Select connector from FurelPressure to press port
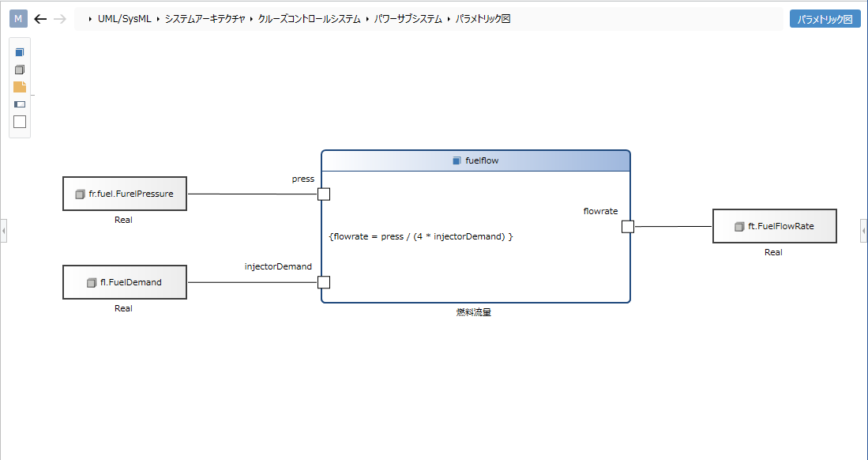This screenshot has height=460, width=868. pos(253,194)
